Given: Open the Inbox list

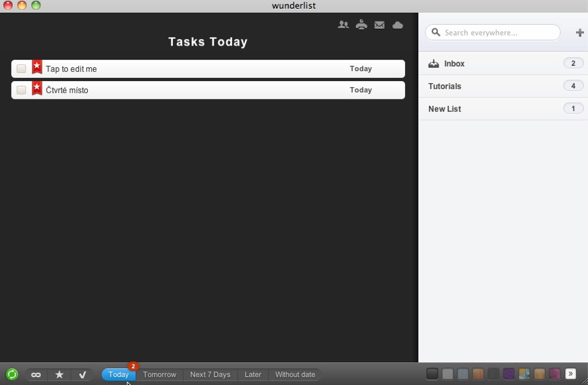Looking at the screenshot, I should (504, 64).
